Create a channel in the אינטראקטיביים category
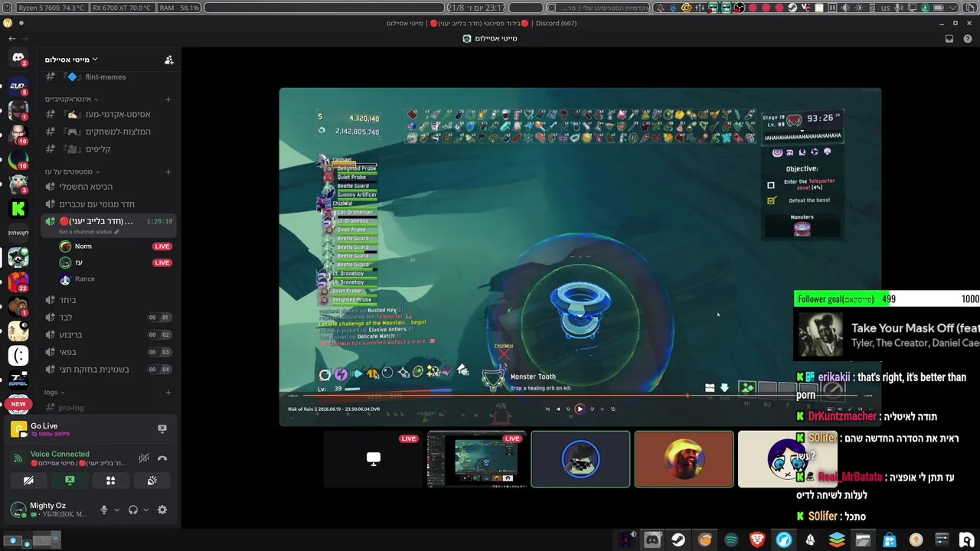980x551 pixels. click(168, 99)
